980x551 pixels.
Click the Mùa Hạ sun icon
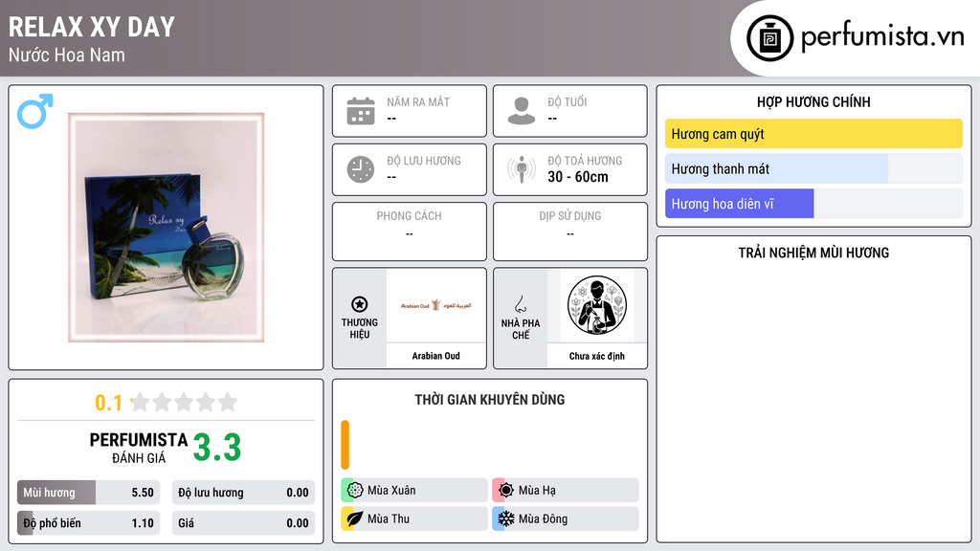coord(506,491)
